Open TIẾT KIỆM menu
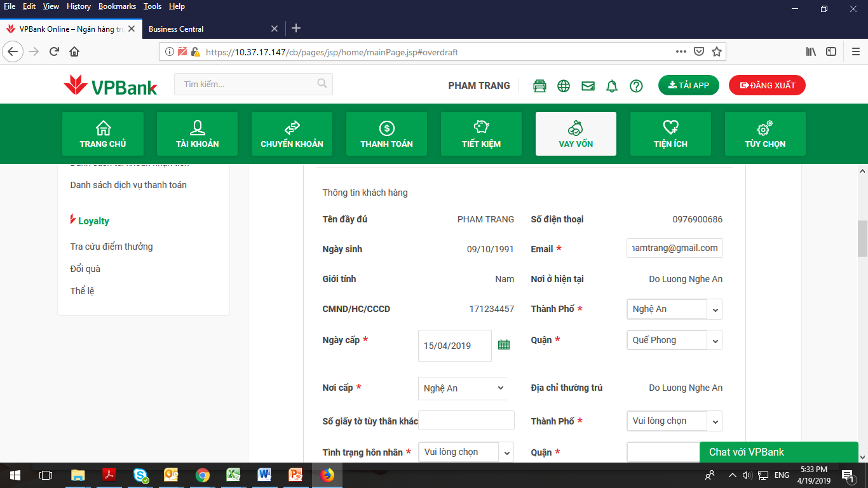 click(481, 133)
